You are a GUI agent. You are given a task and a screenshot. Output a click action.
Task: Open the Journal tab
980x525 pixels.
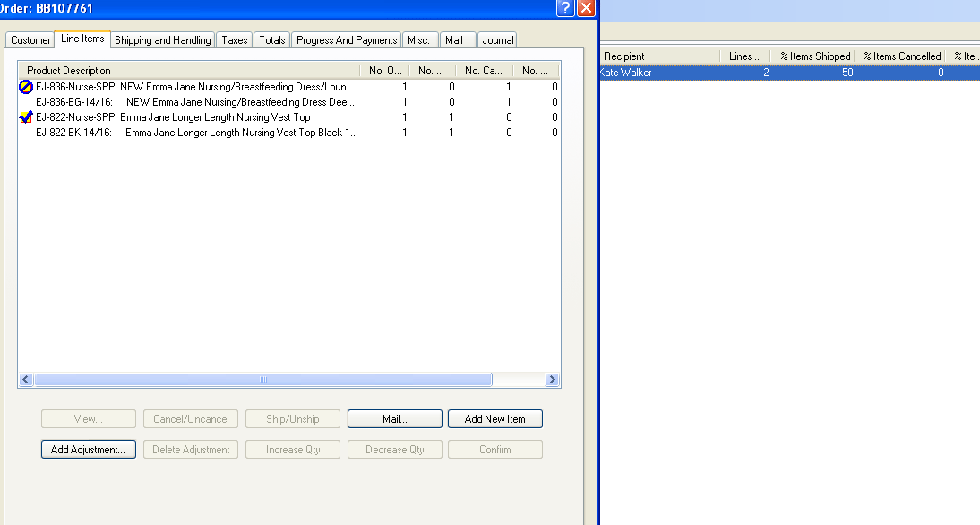[x=497, y=40]
